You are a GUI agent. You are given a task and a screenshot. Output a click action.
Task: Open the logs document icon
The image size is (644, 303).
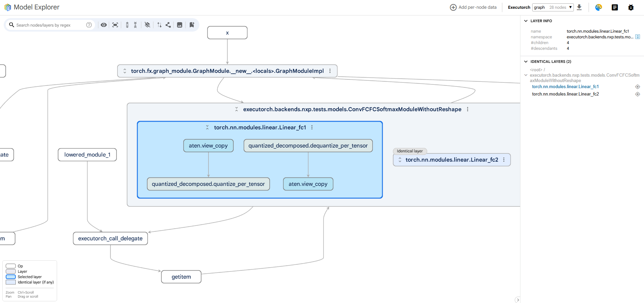[614, 7]
